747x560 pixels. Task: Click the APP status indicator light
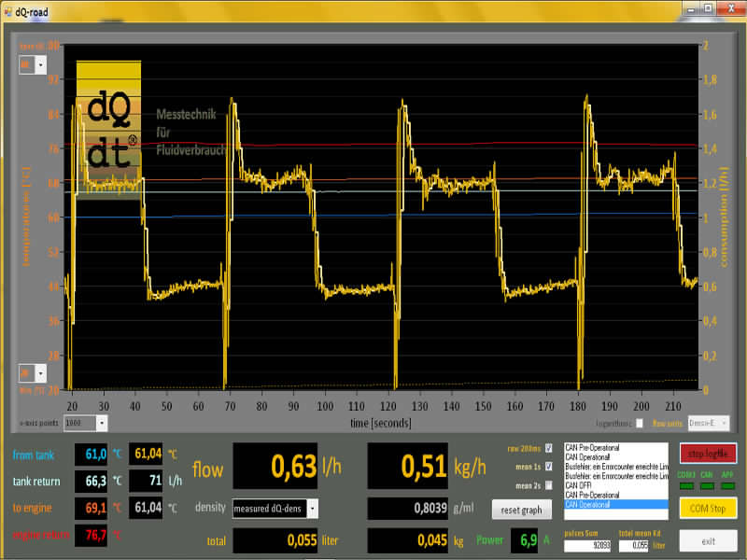728,485
